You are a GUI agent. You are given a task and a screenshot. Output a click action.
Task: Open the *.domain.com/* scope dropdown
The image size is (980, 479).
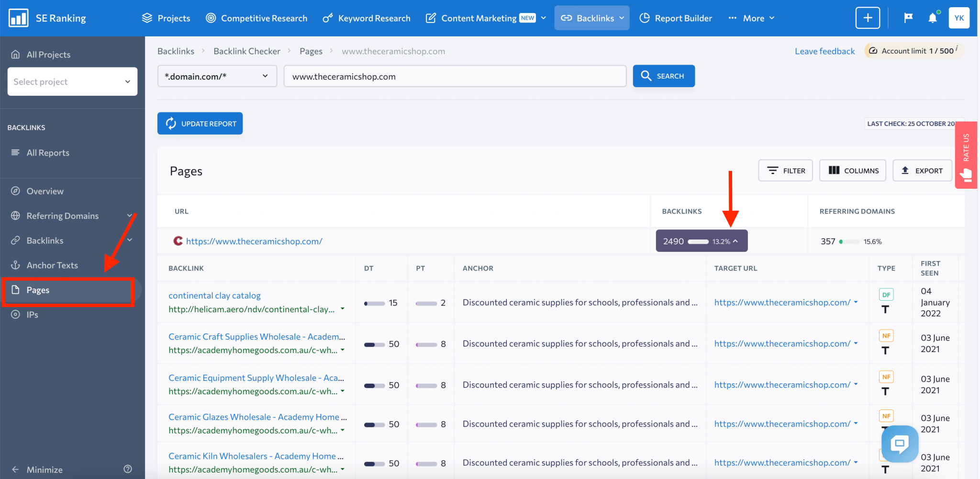click(x=216, y=76)
